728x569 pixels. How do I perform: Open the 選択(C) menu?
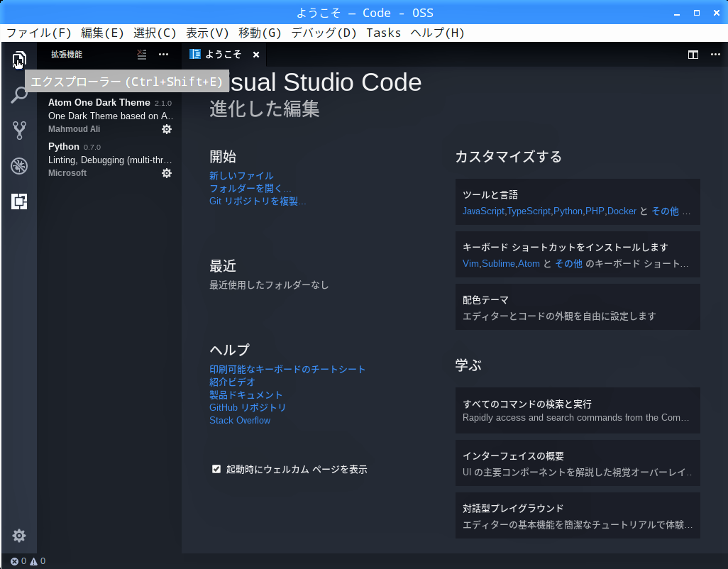[155, 33]
